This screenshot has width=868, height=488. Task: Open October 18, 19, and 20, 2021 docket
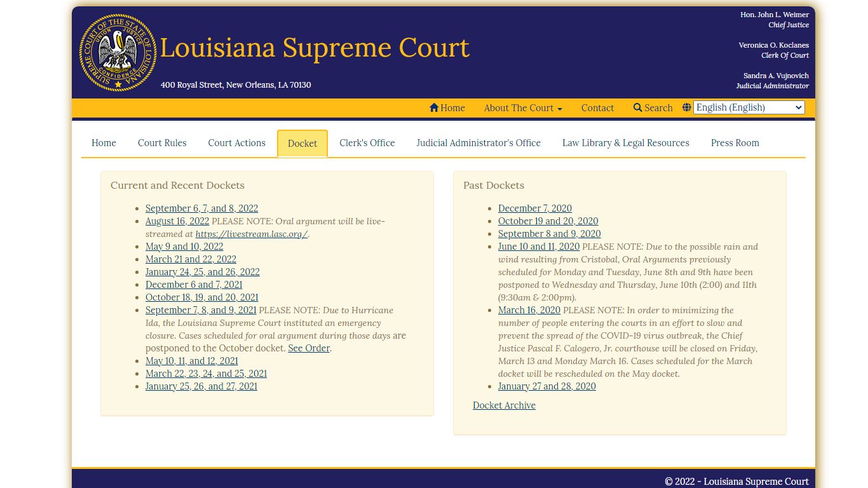(x=202, y=297)
